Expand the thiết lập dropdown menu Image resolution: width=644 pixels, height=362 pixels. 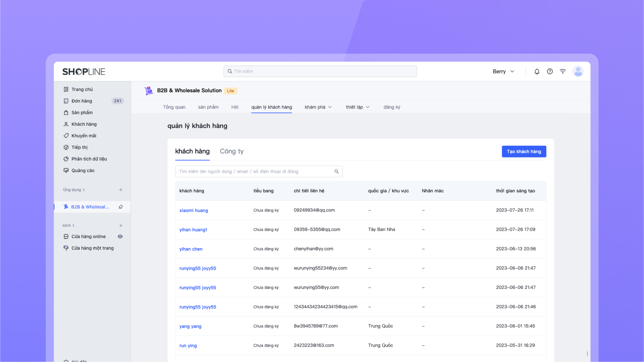(x=358, y=107)
